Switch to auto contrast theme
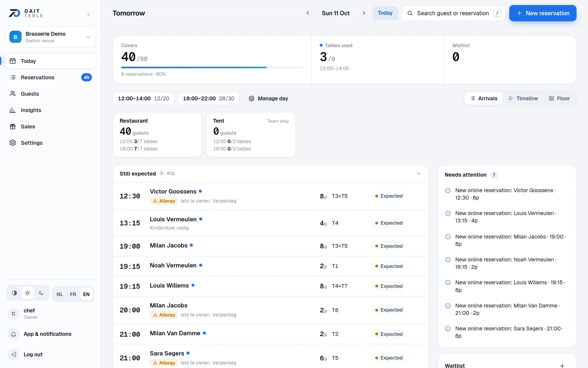The image size is (588, 368). pos(14,293)
